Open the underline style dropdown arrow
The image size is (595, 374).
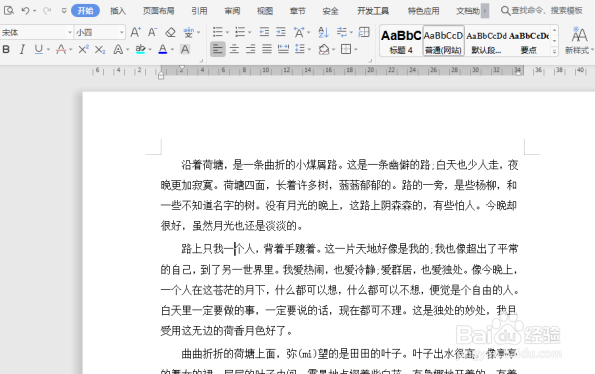coord(48,50)
